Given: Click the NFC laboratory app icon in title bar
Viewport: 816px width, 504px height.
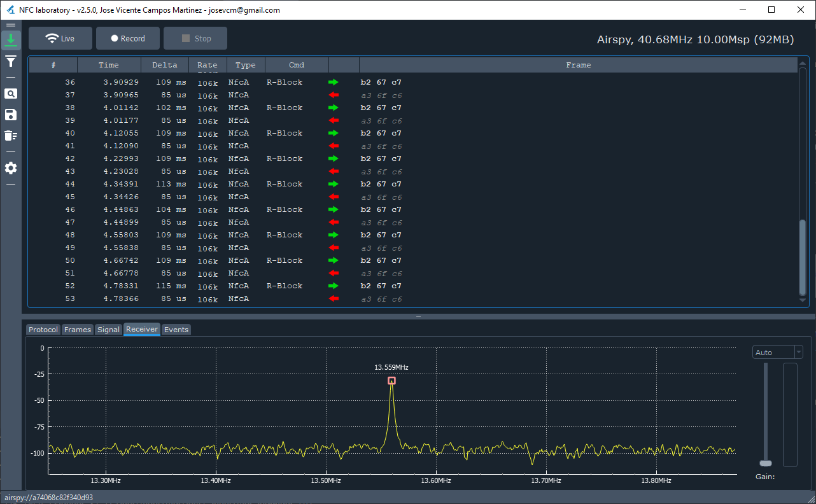Looking at the screenshot, I should pyautogui.click(x=10, y=10).
